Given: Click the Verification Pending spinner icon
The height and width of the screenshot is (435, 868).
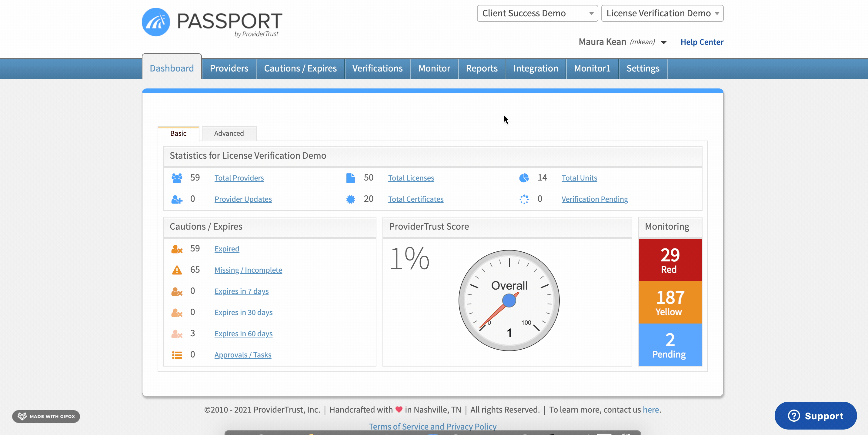Looking at the screenshot, I should click(524, 199).
